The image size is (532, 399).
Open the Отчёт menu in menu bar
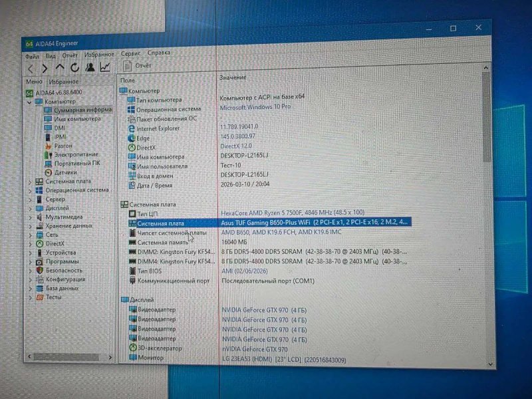(70, 55)
